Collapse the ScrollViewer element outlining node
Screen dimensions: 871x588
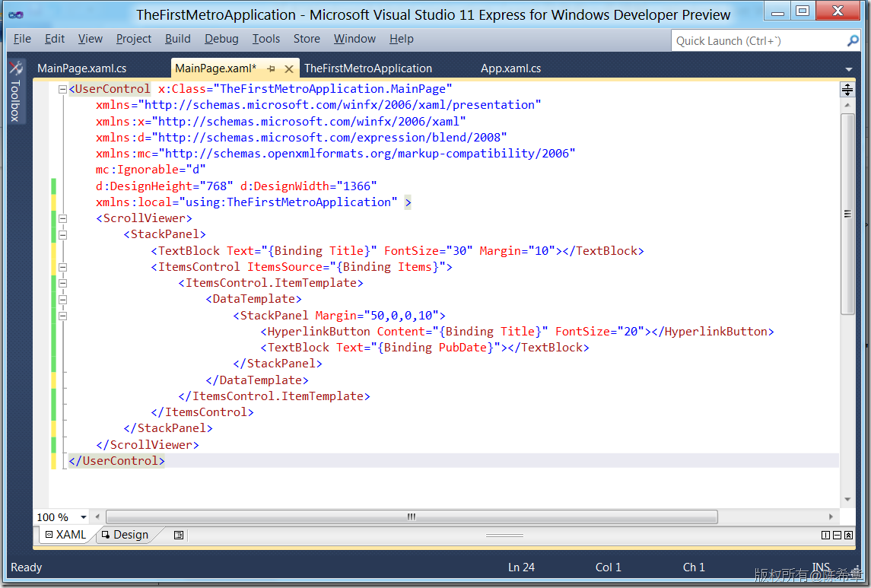coord(63,219)
